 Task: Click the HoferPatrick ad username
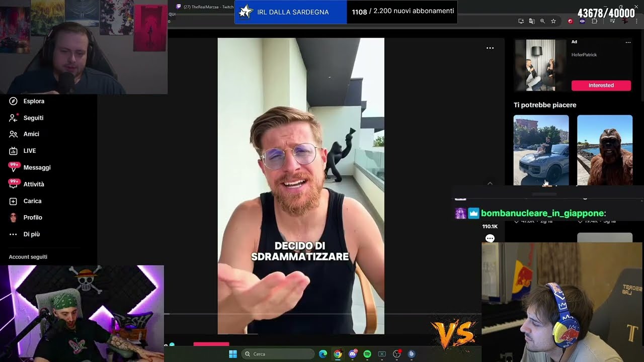[584, 55]
